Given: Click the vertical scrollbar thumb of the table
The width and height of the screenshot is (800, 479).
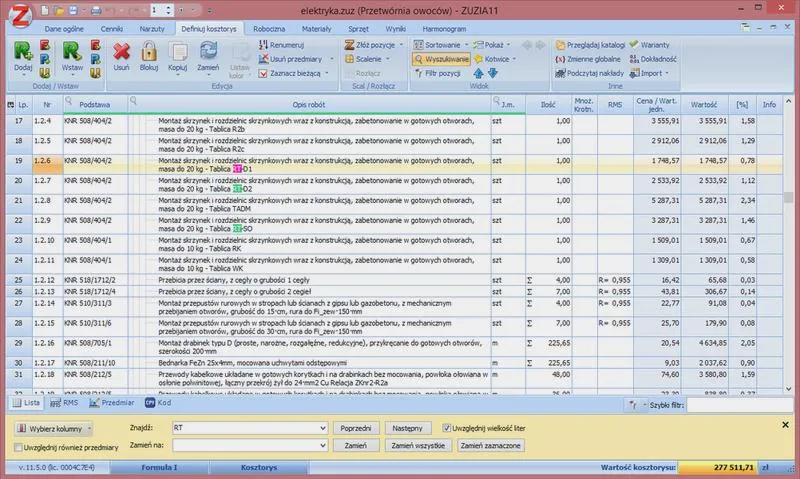Looking at the screenshot, I should [x=788, y=197].
